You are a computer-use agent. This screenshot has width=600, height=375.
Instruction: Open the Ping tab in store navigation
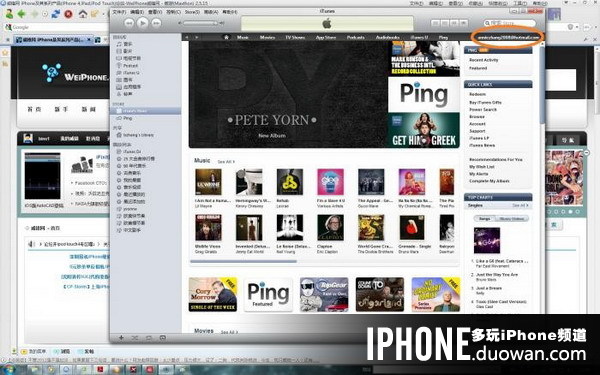tap(443, 37)
